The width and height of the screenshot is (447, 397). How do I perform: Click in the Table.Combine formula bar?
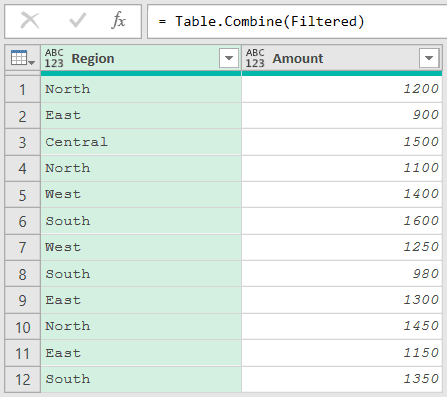(x=297, y=22)
